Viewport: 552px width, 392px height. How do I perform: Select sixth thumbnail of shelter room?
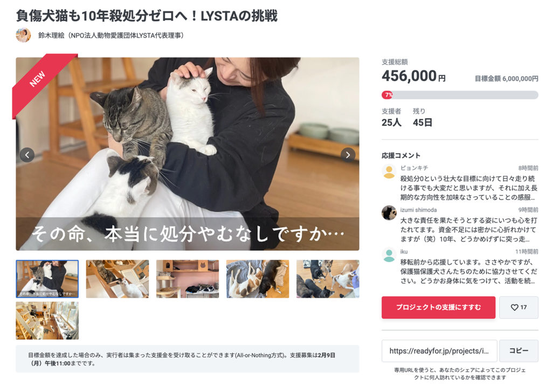point(47,320)
